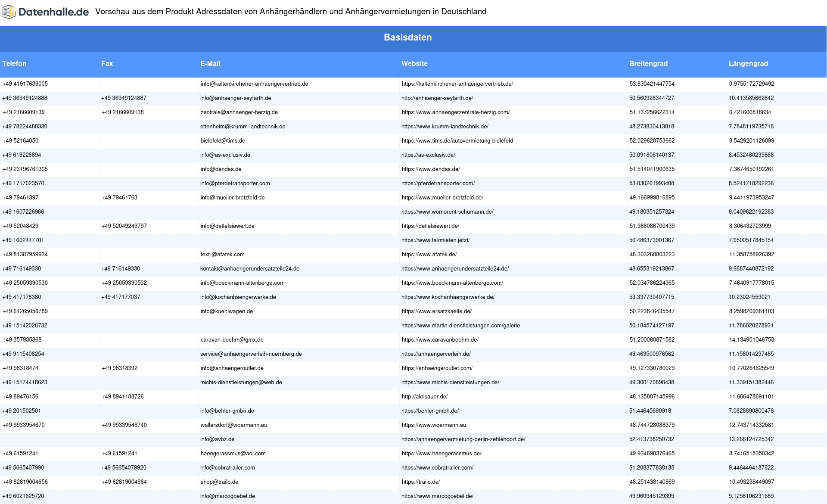This screenshot has height=504, width=827.
Task: Click the Basisdaten section heading
Action: (x=408, y=37)
